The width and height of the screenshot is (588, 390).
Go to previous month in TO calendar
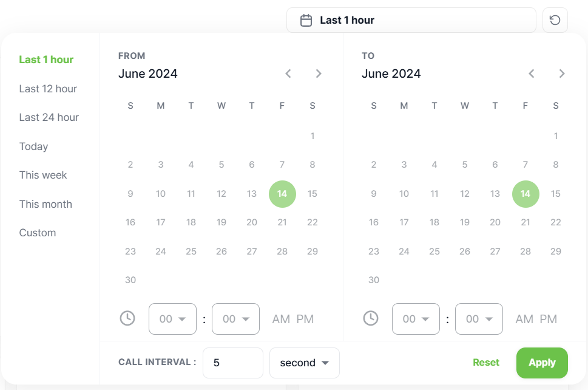click(532, 74)
